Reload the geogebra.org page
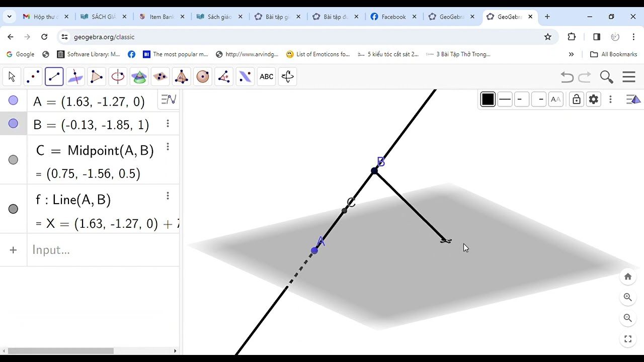The height and width of the screenshot is (362, 644). (44, 37)
